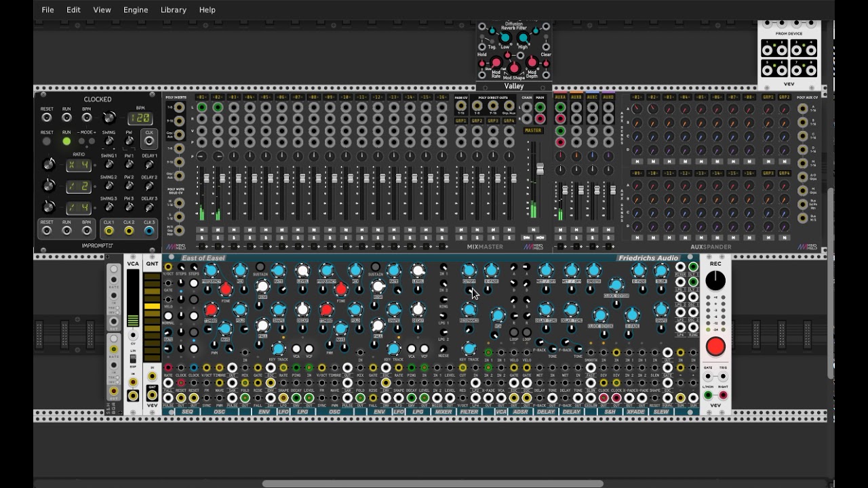
Task: Open the track -01- label menu
Action: pyautogui.click(x=201, y=97)
